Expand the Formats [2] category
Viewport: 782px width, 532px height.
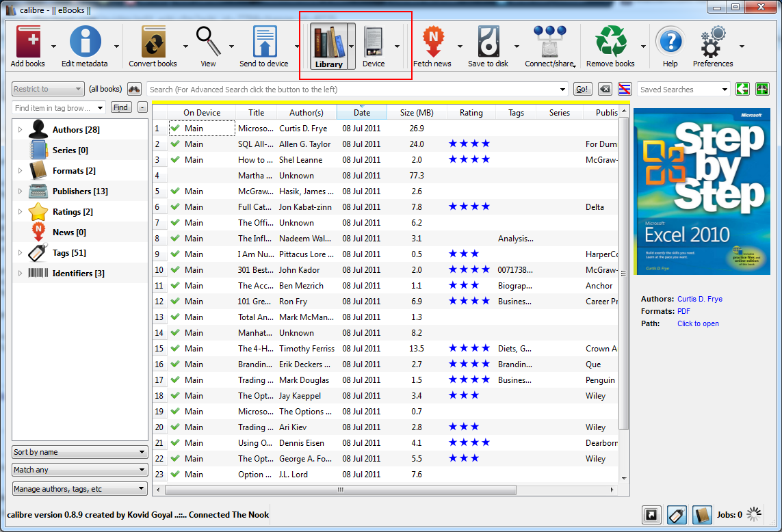[x=20, y=170]
